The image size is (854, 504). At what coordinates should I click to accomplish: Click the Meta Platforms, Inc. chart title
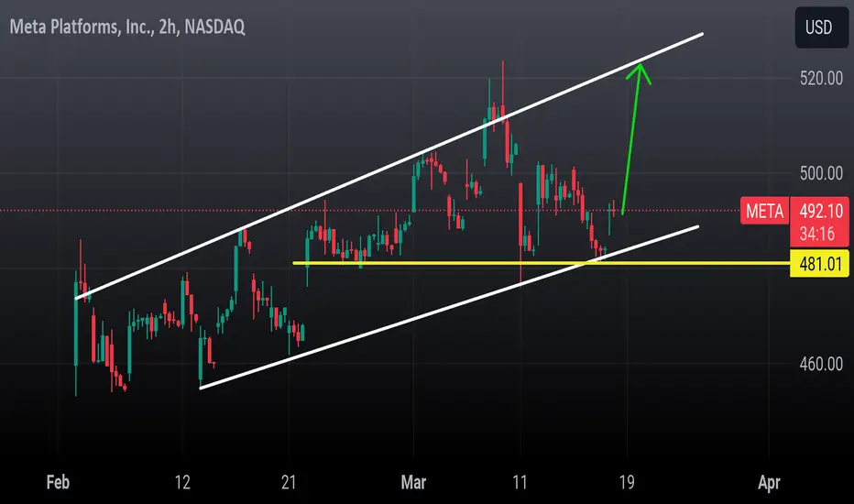click(126, 27)
